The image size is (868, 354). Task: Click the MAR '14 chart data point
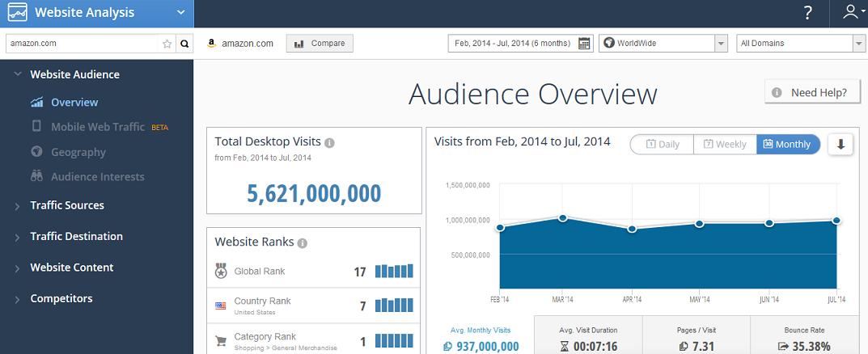pyautogui.click(x=562, y=218)
